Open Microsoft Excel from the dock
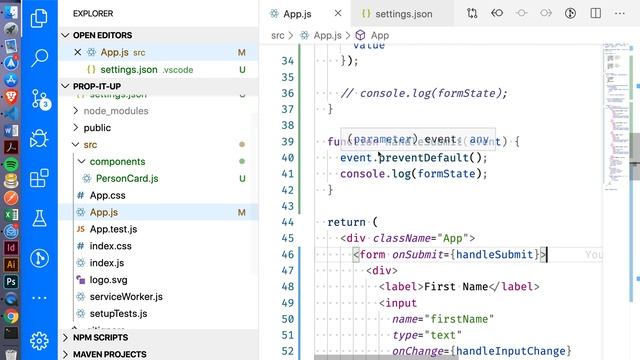This screenshot has height=360, width=640. [11, 214]
